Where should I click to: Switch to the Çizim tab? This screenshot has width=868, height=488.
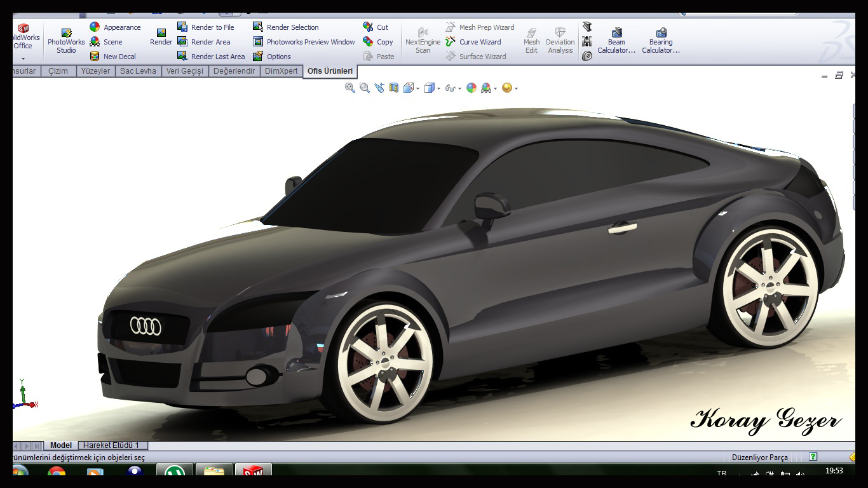(x=58, y=71)
